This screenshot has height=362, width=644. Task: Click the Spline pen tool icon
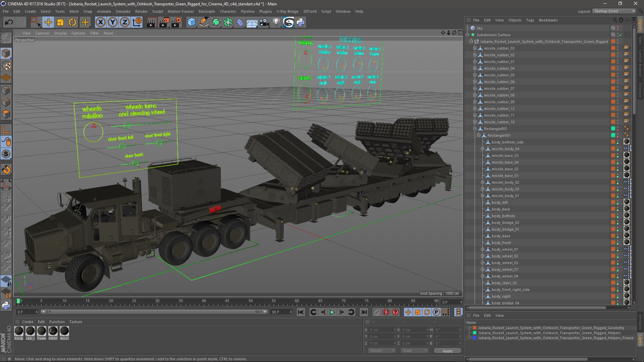204,22
